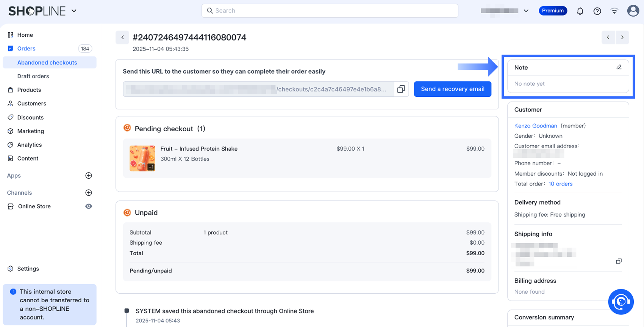Go back with the left arrow button

click(x=122, y=37)
